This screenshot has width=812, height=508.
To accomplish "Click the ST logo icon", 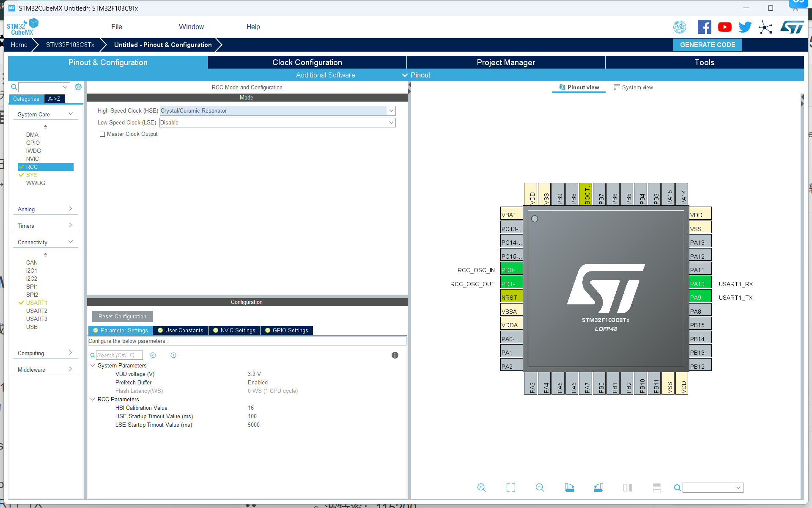I will coord(792,27).
